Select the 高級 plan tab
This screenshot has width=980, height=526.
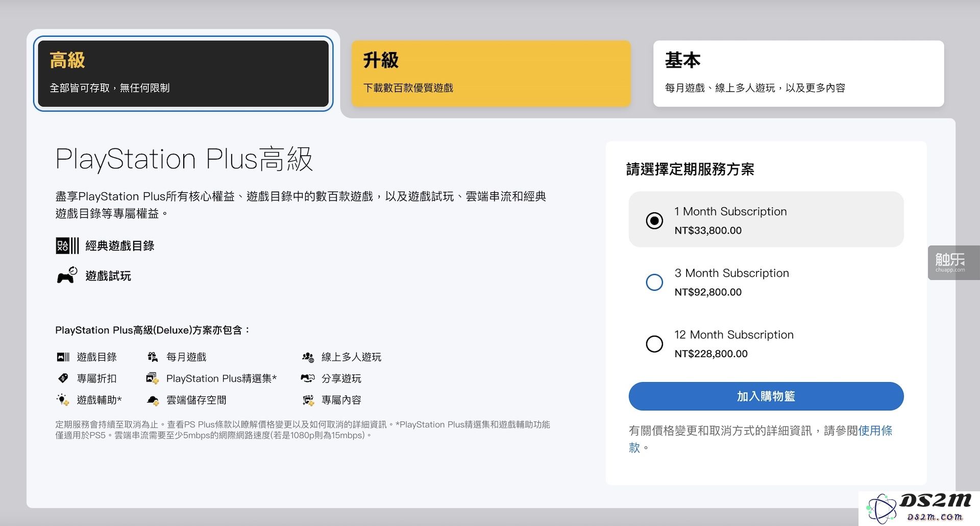tap(183, 73)
